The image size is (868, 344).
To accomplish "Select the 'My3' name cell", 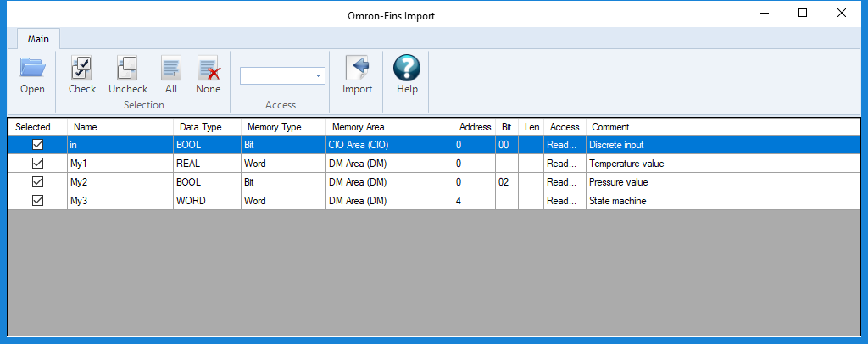I will (x=120, y=201).
